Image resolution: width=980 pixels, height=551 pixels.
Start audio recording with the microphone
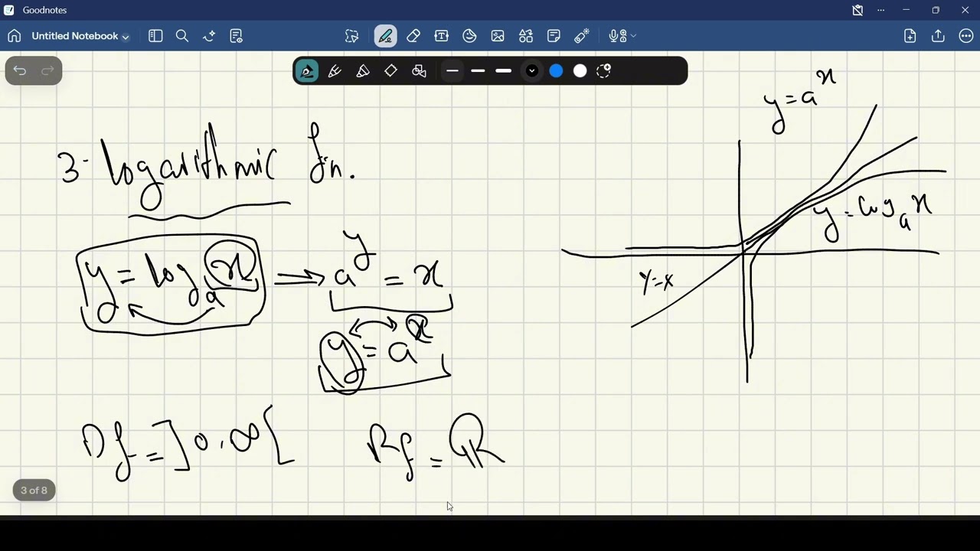tap(616, 36)
